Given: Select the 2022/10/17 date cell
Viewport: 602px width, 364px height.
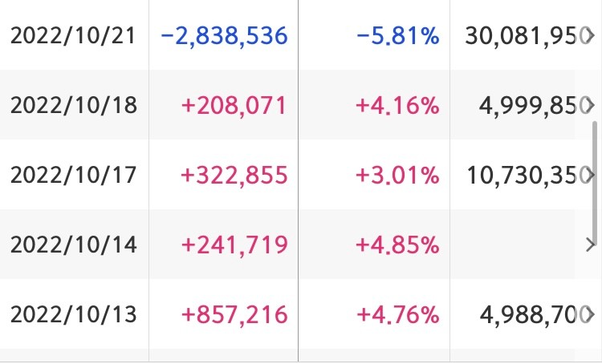Looking at the screenshot, I should (73, 176).
